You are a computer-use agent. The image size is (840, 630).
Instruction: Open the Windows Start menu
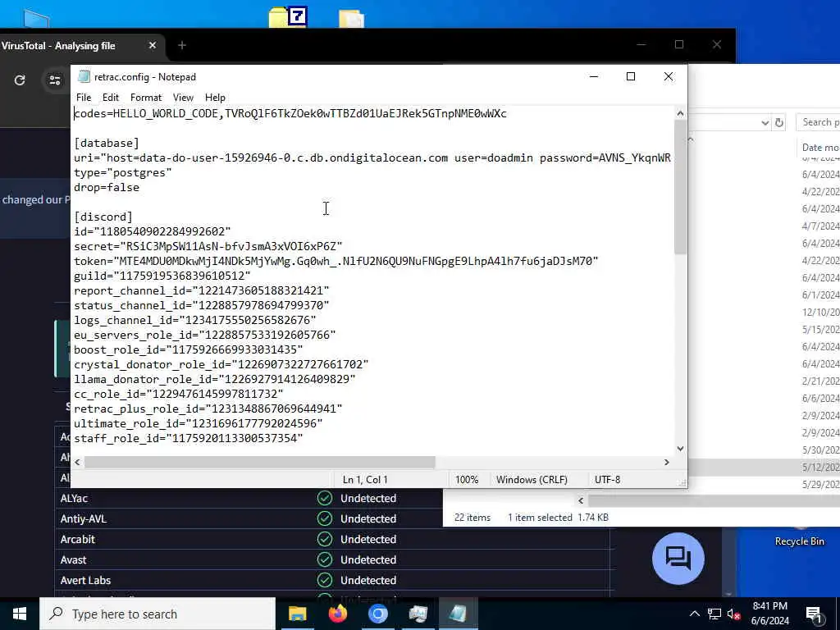click(x=20, y=614)
